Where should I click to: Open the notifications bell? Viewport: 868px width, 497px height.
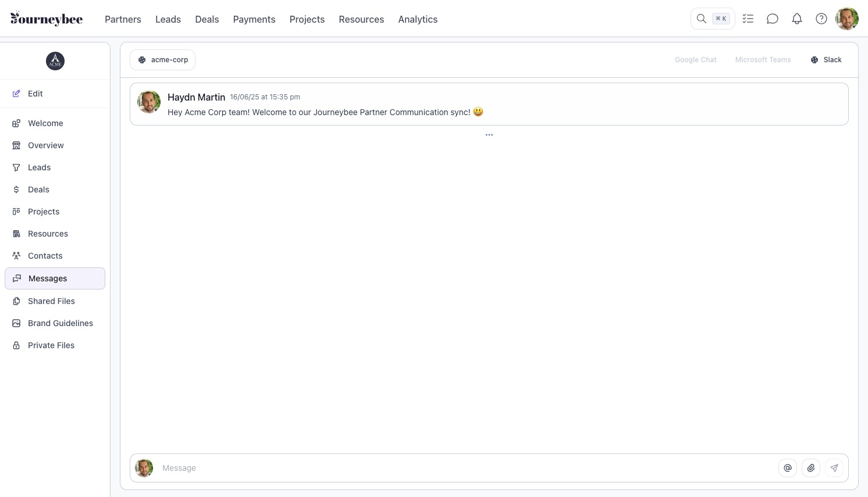click(x=797, y=19)
